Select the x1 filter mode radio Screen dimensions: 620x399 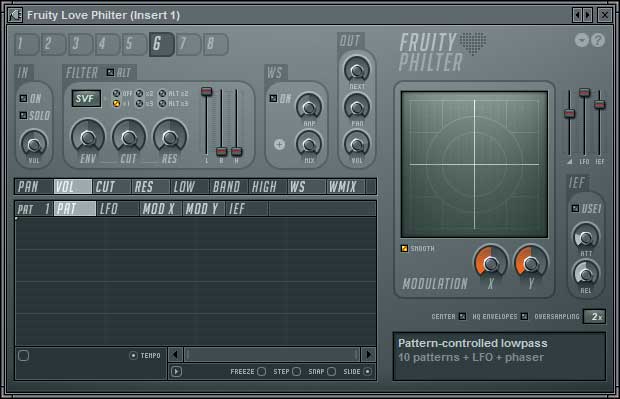(116, 104)
